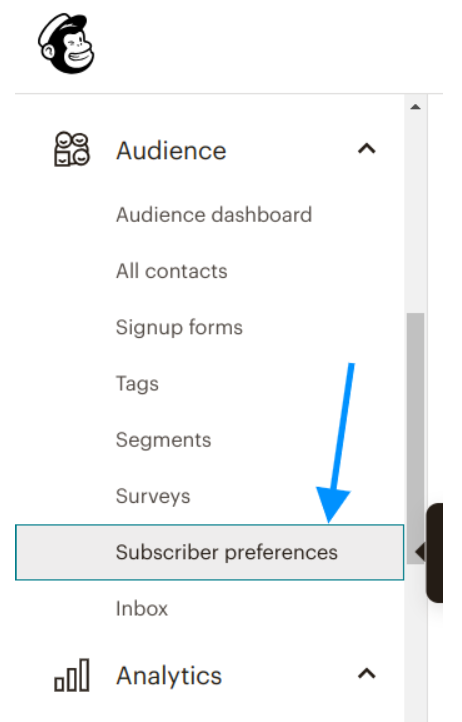The width and height of the screenshot is (462, 722).
Task: Click the Analytics bar chart icon
Action: (72, 675)
